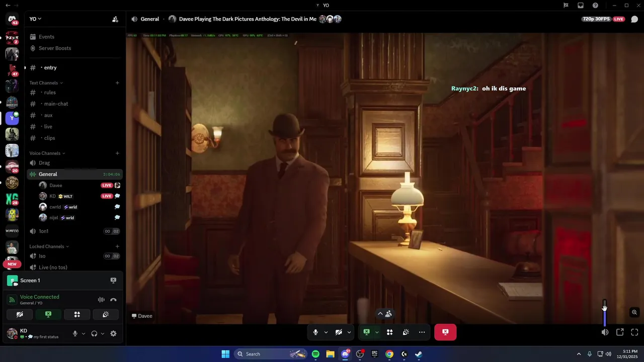Stop streaming icon beside Screen 1

(x=113, y=281)
